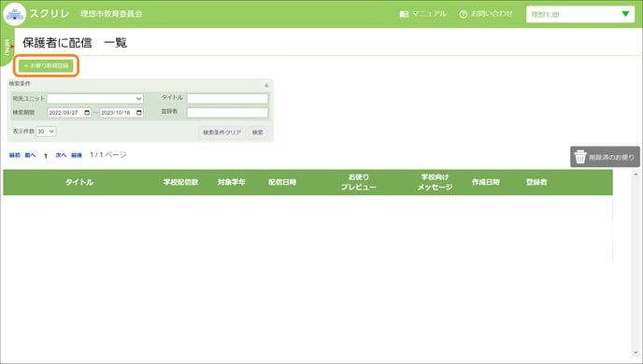
Task: Go to the 最後 last page link
Action: pyautogui.click(x=77, y=155)
